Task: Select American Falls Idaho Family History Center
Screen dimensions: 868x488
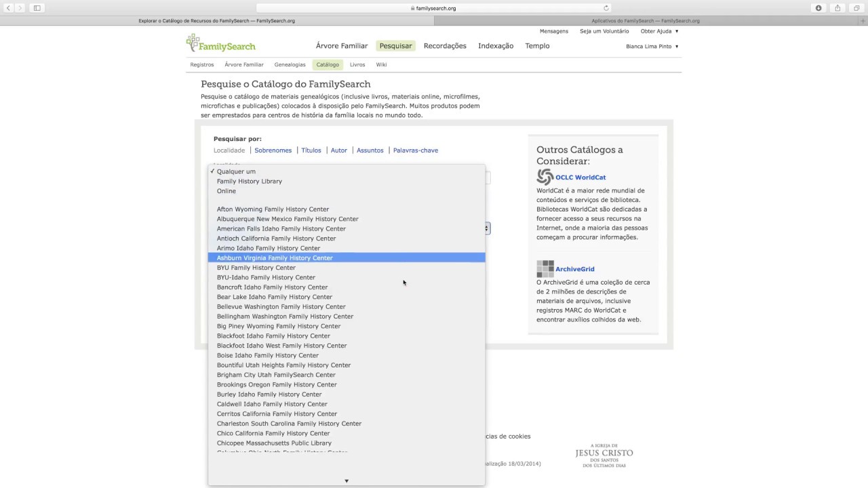Action: coord(347,229)
